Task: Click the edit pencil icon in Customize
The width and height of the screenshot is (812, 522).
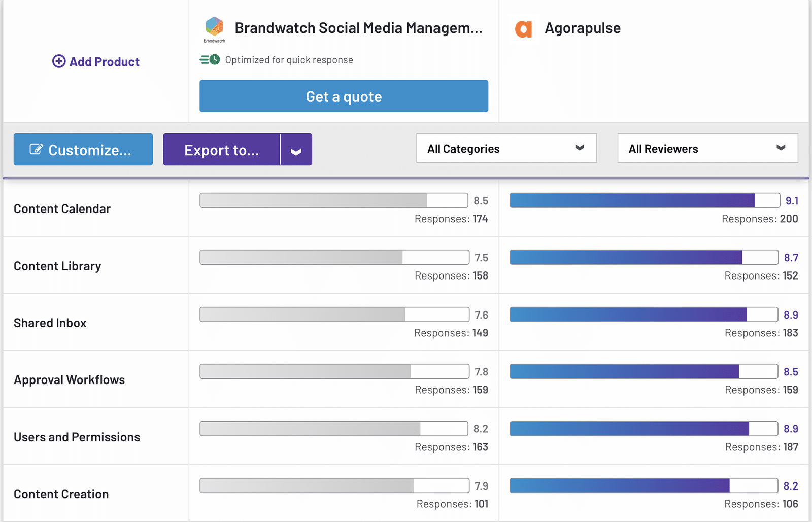Action: click(36, 149)
